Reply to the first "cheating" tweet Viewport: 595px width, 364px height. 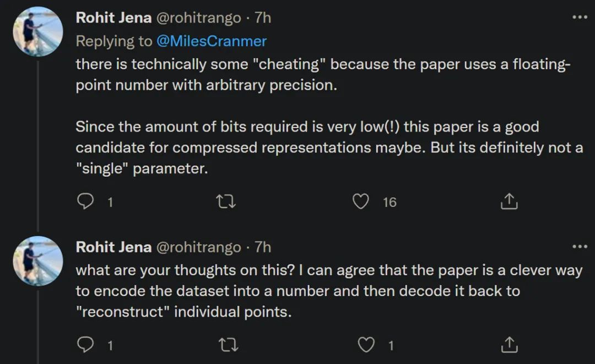84,202
